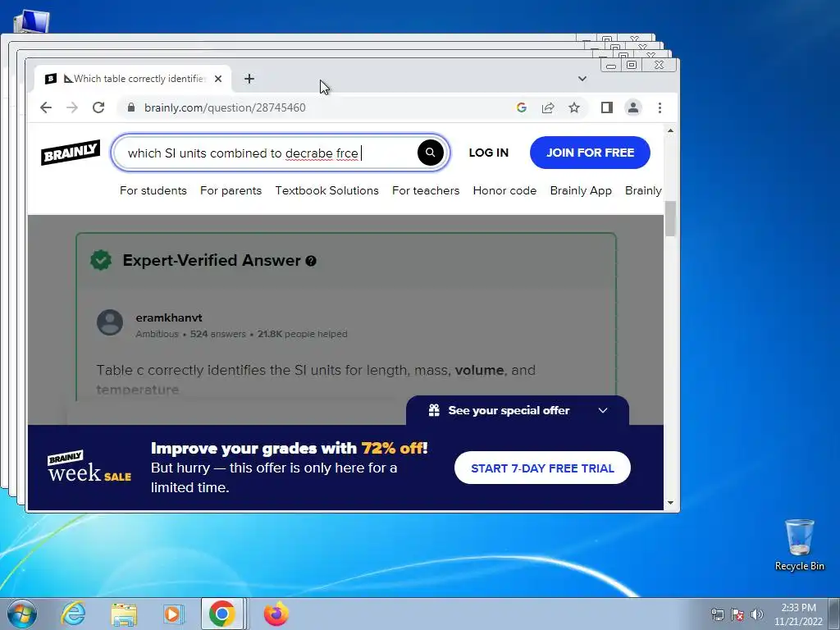
Task: Click the 'Improve your grades' banner text
Action: (x=290, y=448)
